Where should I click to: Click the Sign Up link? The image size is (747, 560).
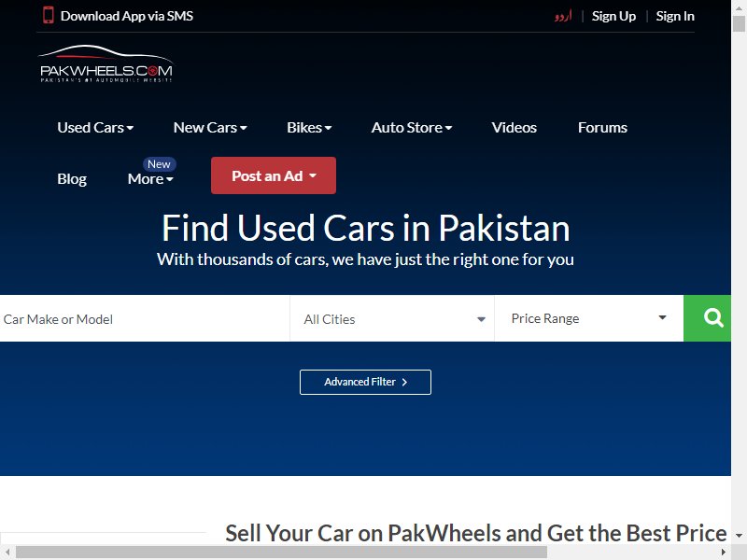coord(613,16)
